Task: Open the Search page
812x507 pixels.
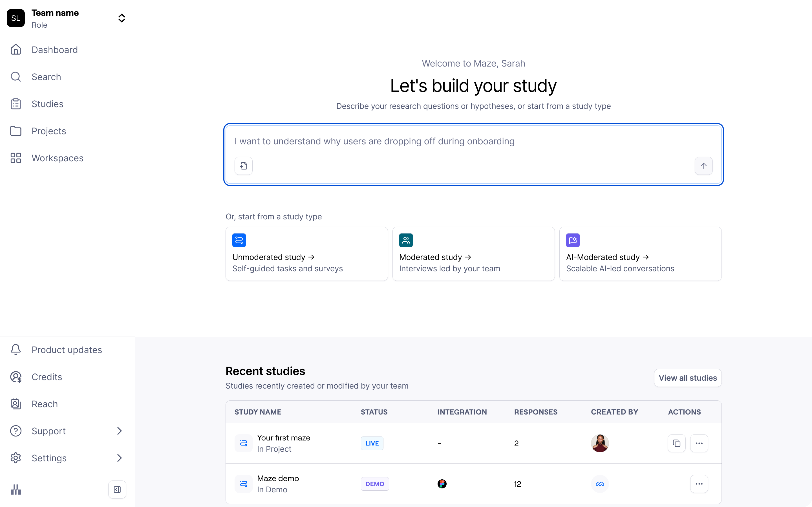Action: (67, 77)
